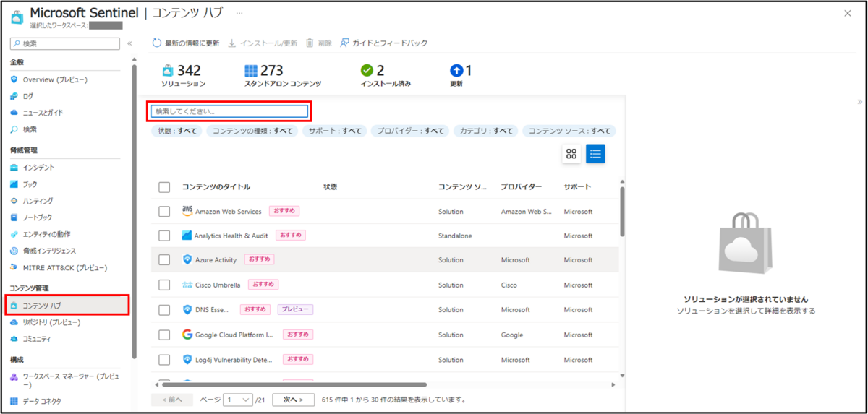Check the Google Cloud Platform row
This screenshot has height=414, width=868.
pyautogui.click(x=164, y=335)
